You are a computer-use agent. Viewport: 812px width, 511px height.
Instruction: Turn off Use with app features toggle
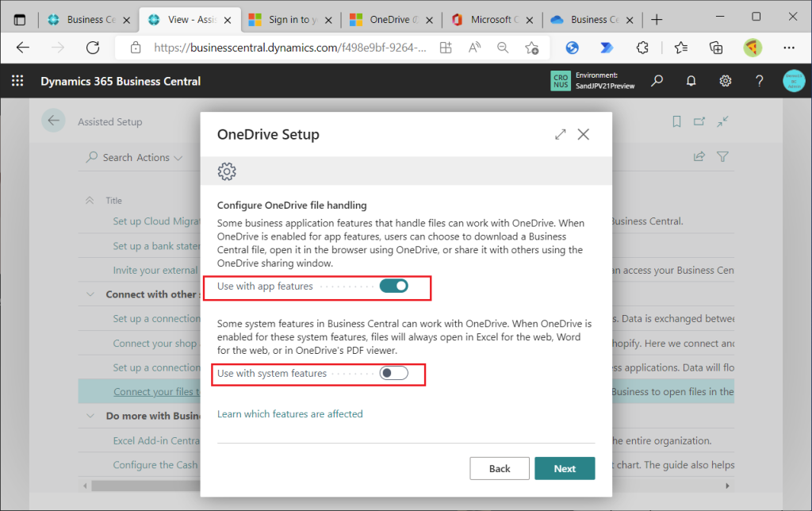(393, 286)
